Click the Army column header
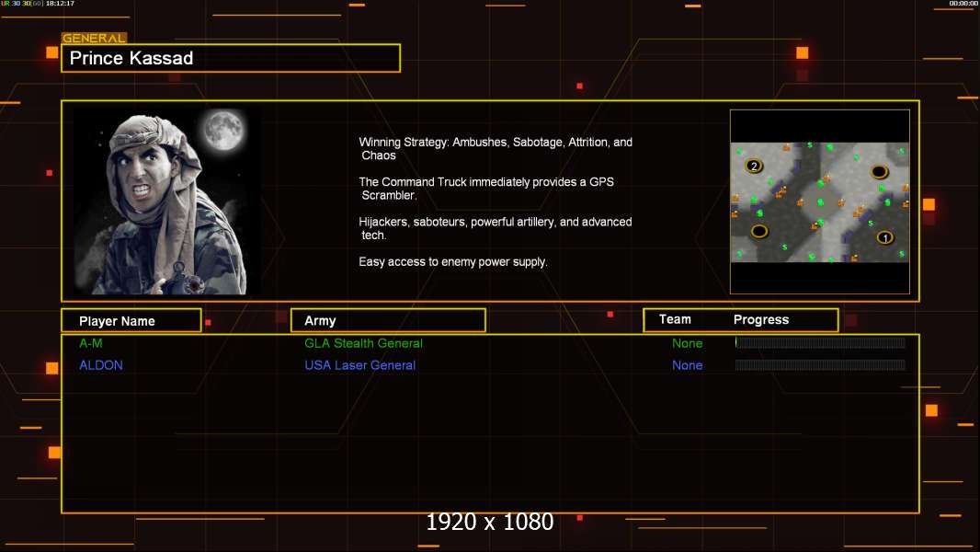This screenshot has height=552, width=980. pyautogui.click(x=388, y=321)
